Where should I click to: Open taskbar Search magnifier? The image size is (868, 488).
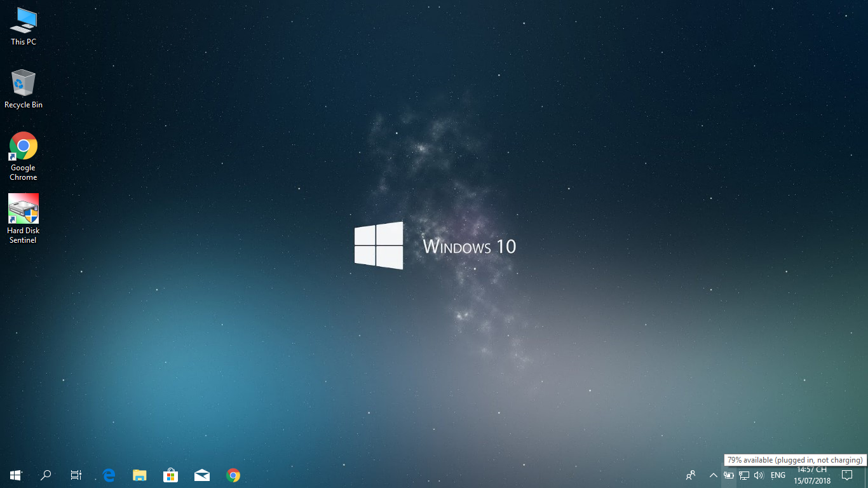click(46, 475)
